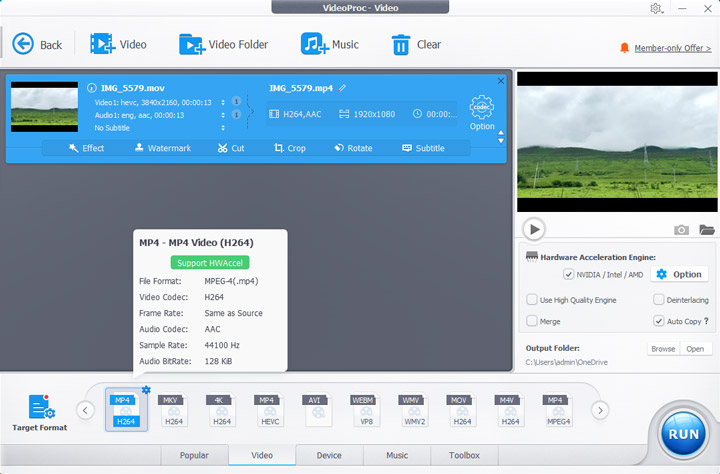Open the codec Option gear for IMG_5579
Viewport: 720px width, 474px height.
482,113
